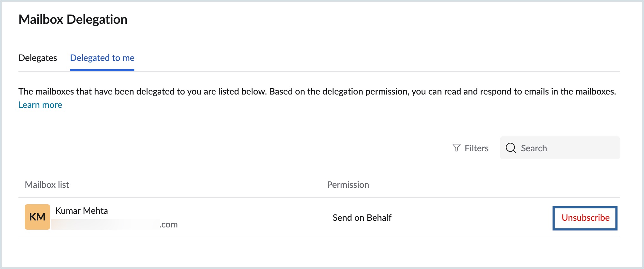Viewport: 644px width, 269px height.
Task: Click the Filters label text
Action: [x=476, y=148]
